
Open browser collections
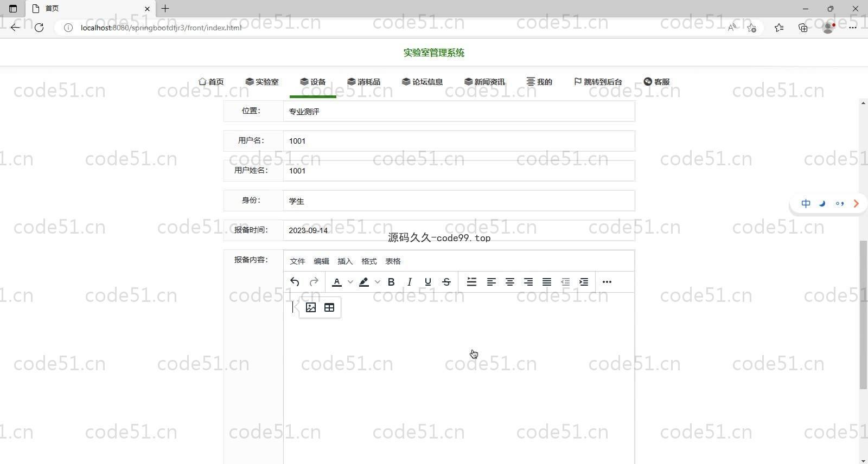(803, 28)
